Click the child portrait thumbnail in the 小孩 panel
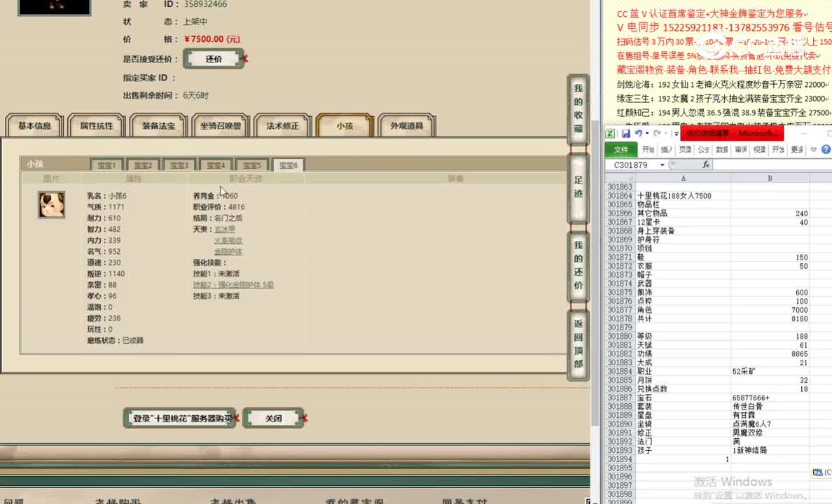 pyautogui.click(x=51, y=204)
